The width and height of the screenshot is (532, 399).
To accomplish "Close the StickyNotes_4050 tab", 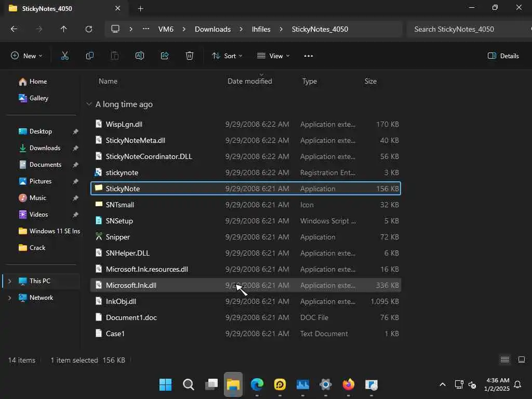I will (117, 8).
